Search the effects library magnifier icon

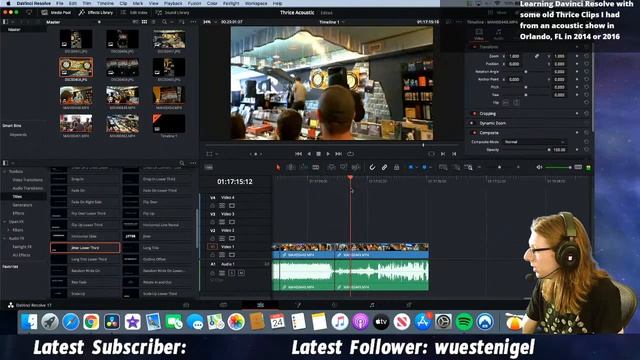(182, 163)
